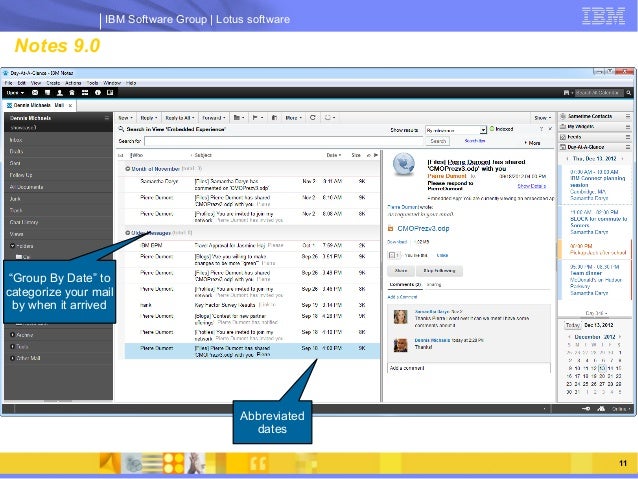Close the Dennis Michaels Mail tab

[72, 104]
